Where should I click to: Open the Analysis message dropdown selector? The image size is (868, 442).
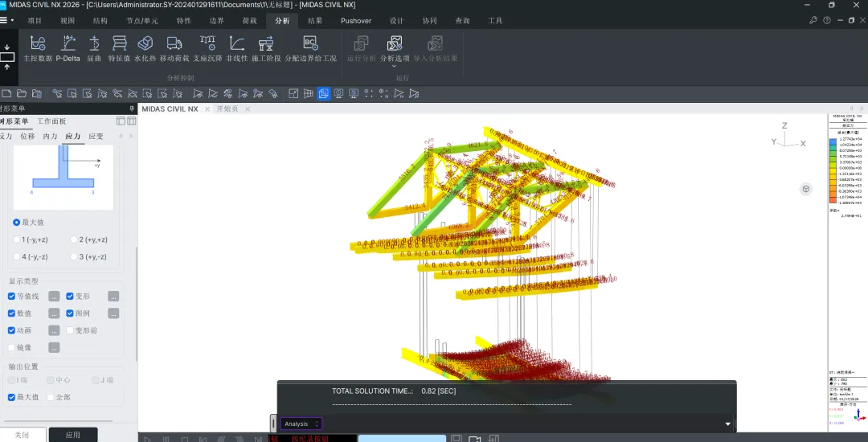pyautogui.click(x=301, y=424)
